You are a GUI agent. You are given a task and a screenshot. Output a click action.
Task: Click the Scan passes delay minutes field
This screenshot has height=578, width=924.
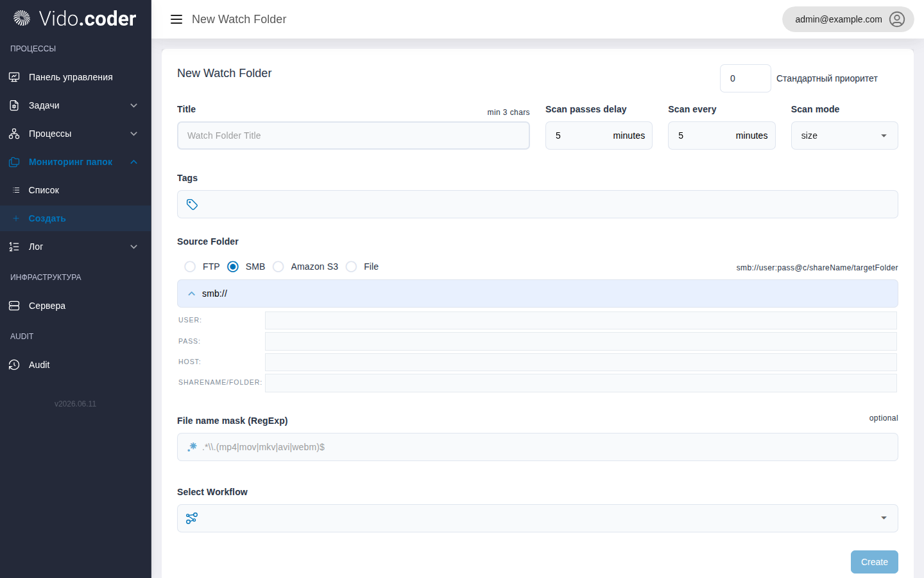tap(599, 136)
